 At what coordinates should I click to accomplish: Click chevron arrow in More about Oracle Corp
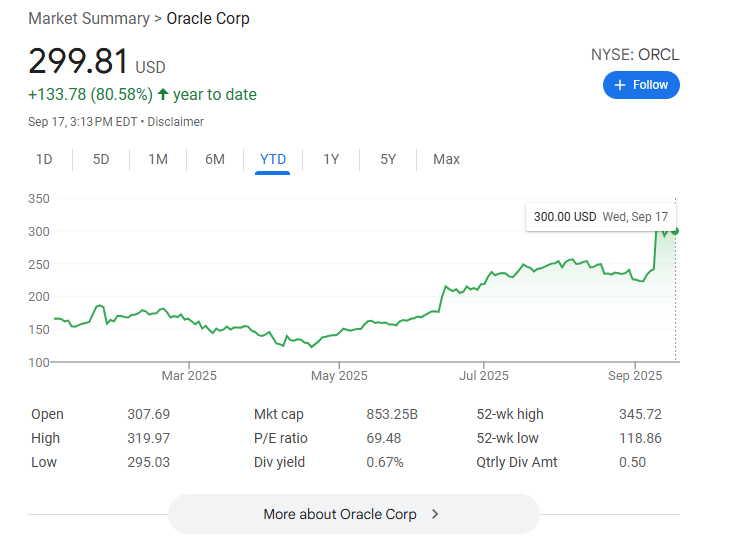coord(435,514)
